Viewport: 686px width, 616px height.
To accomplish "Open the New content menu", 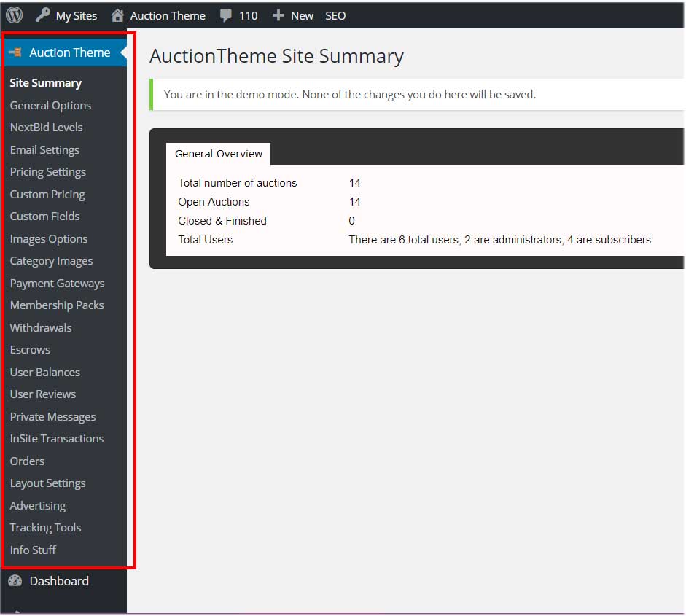I will tap(292, 16).
